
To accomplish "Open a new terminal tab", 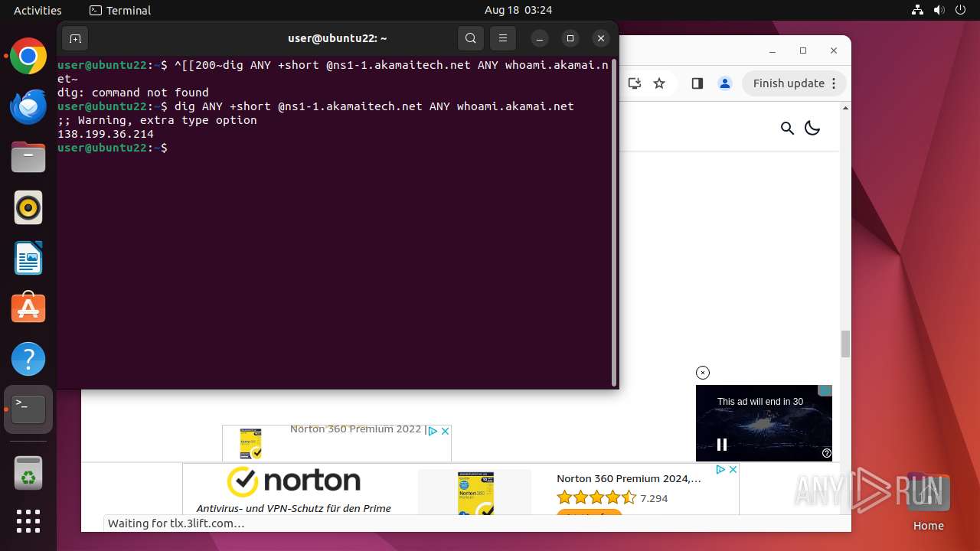I will click(x=75, y=38).
